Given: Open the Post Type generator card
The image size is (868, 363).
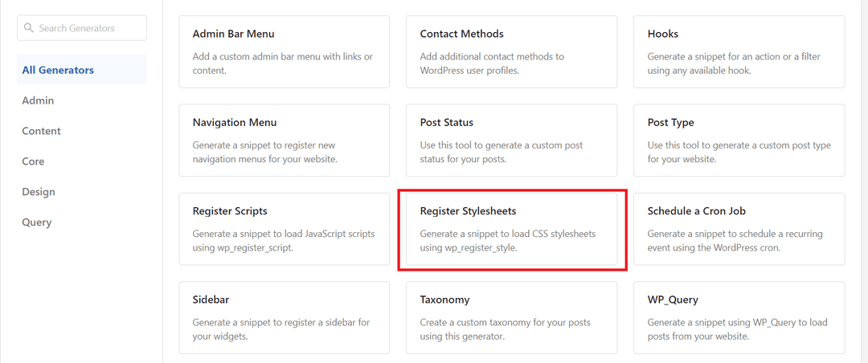Looking at the screenshot, I should tap(739, 140).
